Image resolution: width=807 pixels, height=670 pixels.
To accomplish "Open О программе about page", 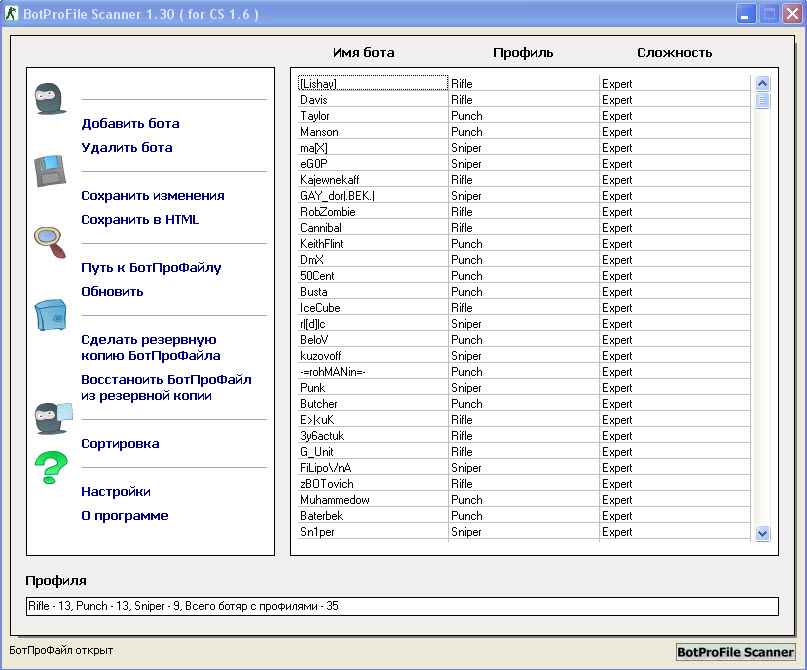I will tap(124, 516).
